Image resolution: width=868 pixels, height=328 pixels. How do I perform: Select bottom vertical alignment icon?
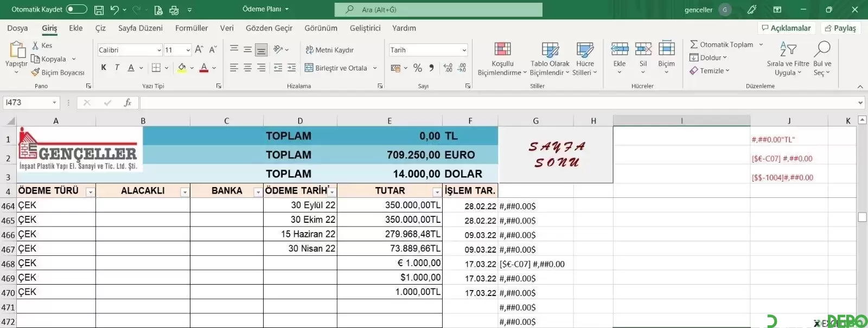click(x=261, y=50)
